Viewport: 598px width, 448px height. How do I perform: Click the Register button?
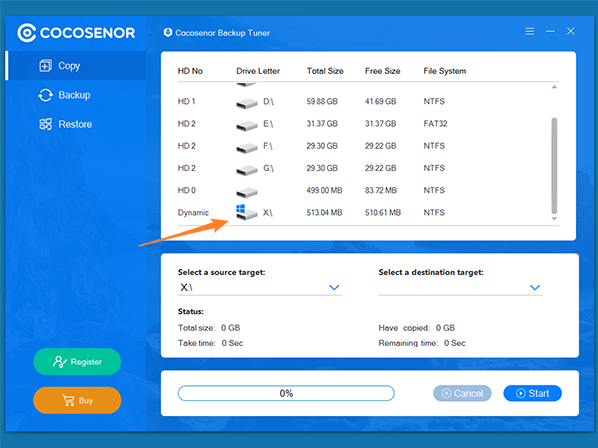(x=77, y=361)
